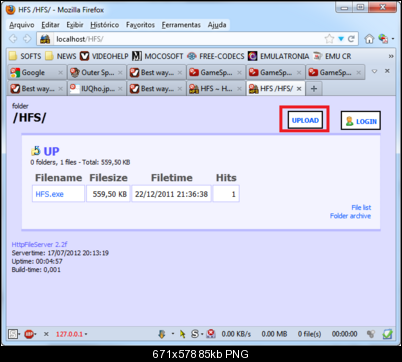Open the list all tabs dropdown
This screenshot has width=402, height=362.
374,71
